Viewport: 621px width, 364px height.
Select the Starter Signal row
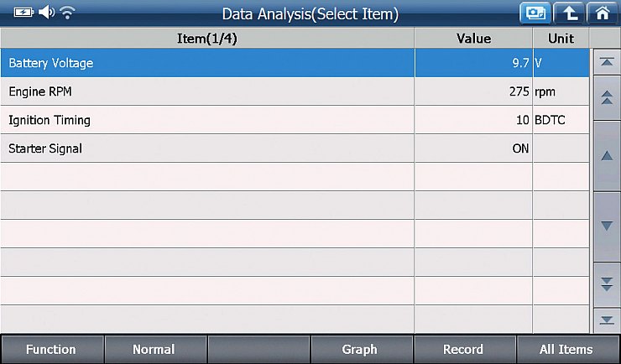(x=295, y=148)
